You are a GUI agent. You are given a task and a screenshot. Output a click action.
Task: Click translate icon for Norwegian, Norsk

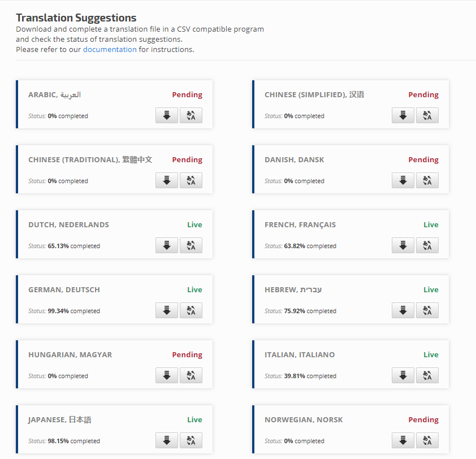tap(427, 440)
